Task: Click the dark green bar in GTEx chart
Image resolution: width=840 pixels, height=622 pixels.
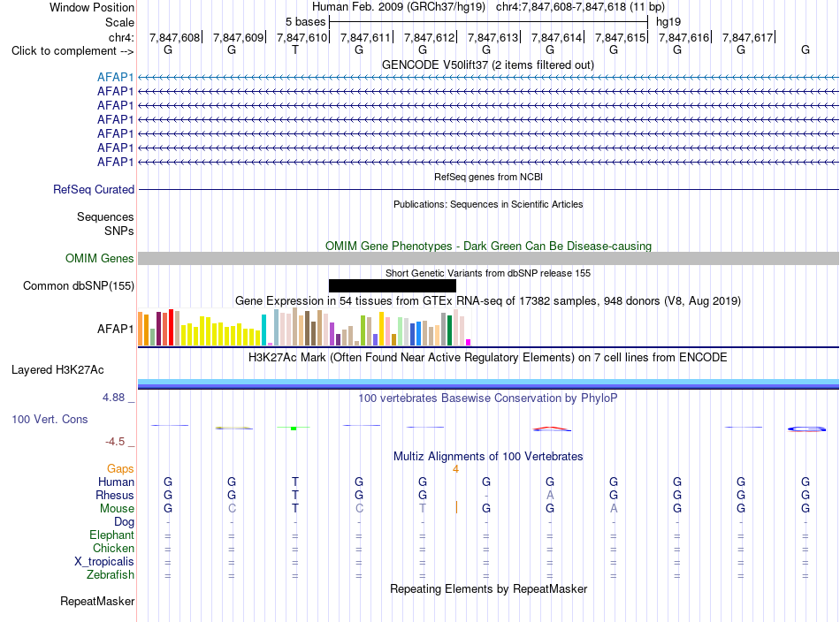Action: click(x=449, y=330)
